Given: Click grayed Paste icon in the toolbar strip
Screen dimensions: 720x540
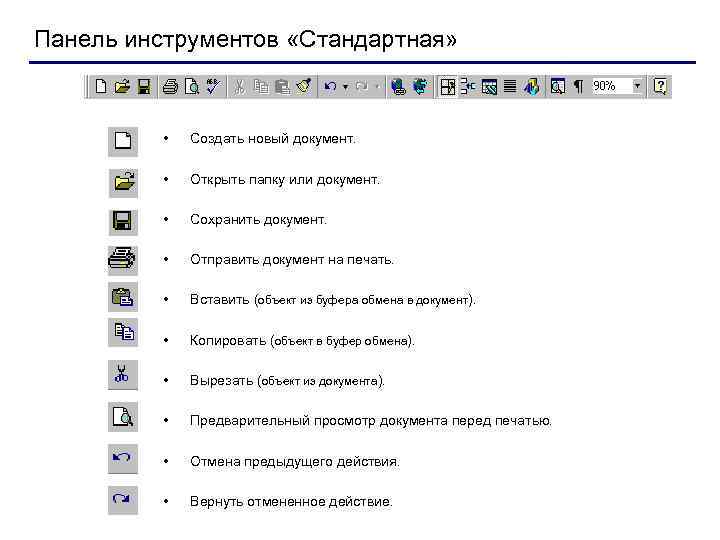Looking at the screenshot, I should [x=282, y=86].
